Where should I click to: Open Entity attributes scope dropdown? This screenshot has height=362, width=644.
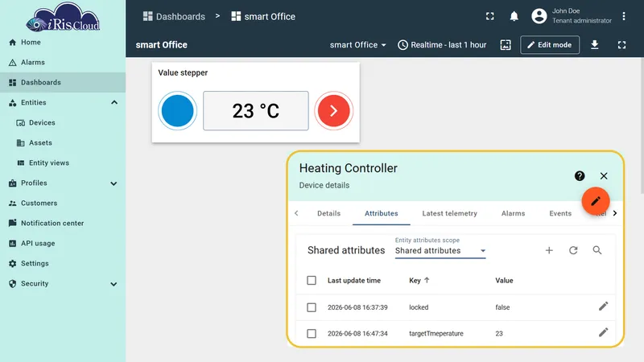[x=440, y=250]
